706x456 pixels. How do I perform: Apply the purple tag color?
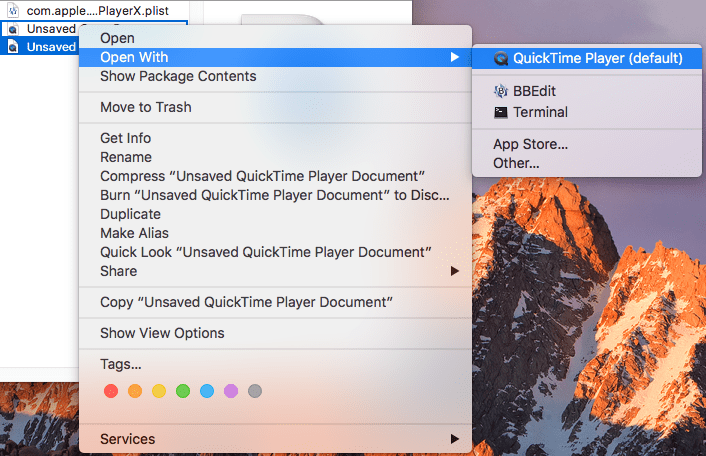point(231,391)
